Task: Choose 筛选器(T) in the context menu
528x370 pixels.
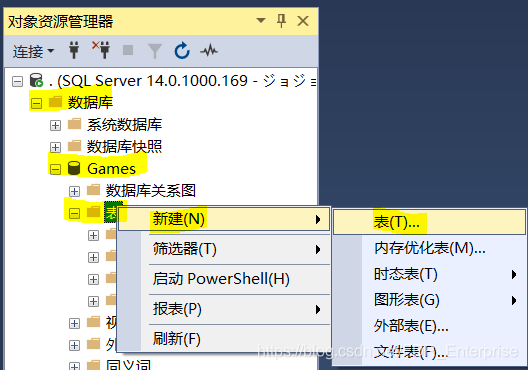Action: click(x=224, y=249)
